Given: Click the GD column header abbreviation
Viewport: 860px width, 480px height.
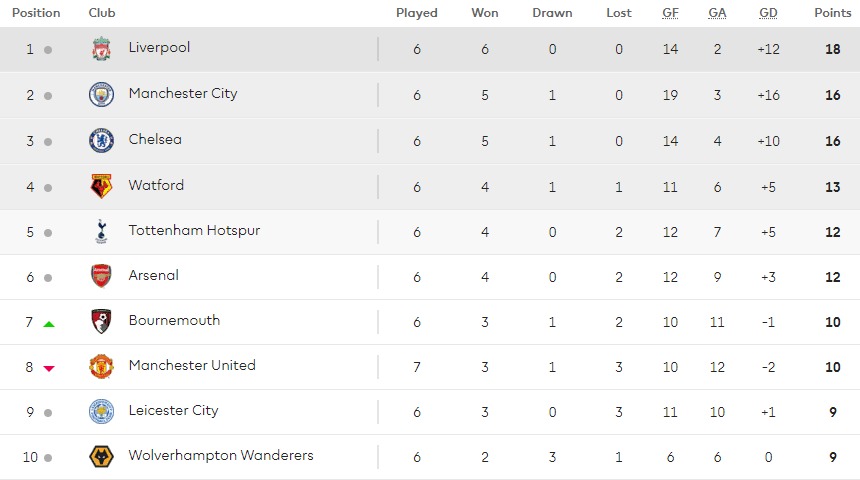Looking at the screenshot, I should 768,13.
